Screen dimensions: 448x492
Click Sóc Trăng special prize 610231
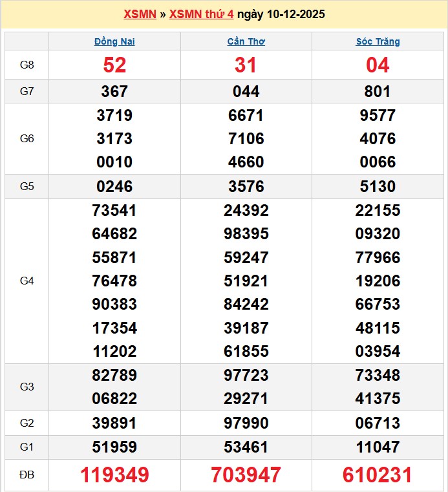tap(378, 475)
